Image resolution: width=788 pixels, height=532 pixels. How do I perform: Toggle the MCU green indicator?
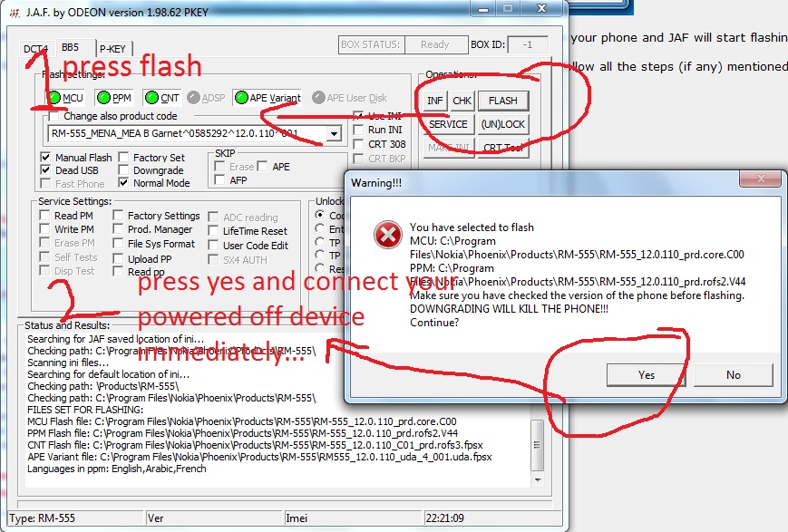pyautogui.click(x=54, y=98)
